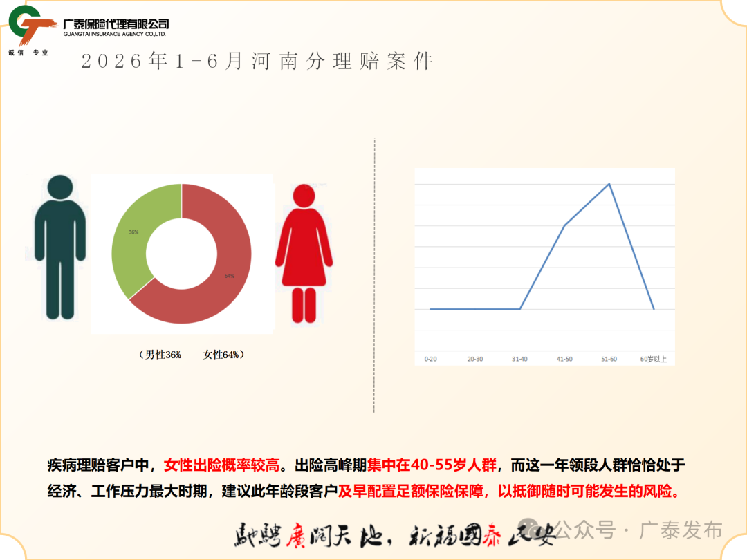The height and width of the screenshot is (560, 747).
Task: Click the slide title '2026年1-6月河南分理赔案件'
Action: point(257,62)
